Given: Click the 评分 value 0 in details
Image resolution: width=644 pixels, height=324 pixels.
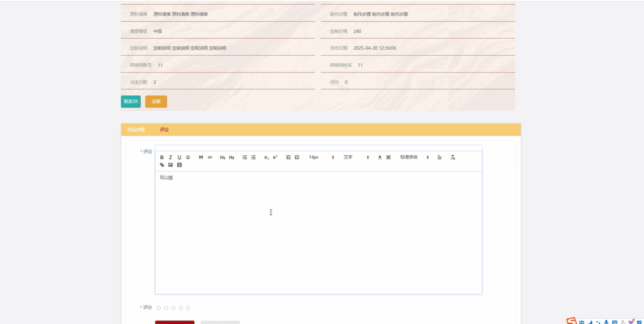Looking at the screenshot, I should coord(346,82).
